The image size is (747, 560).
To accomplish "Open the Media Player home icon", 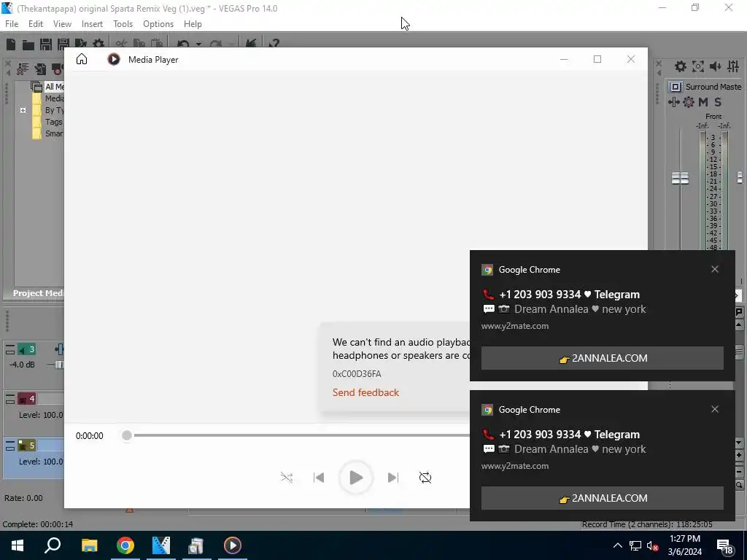I will 82,59.
